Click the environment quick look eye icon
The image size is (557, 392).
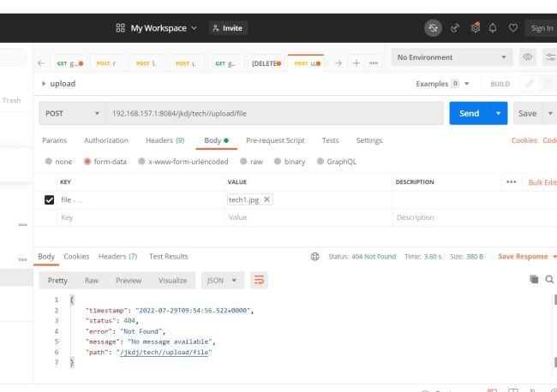pos(528,57)
